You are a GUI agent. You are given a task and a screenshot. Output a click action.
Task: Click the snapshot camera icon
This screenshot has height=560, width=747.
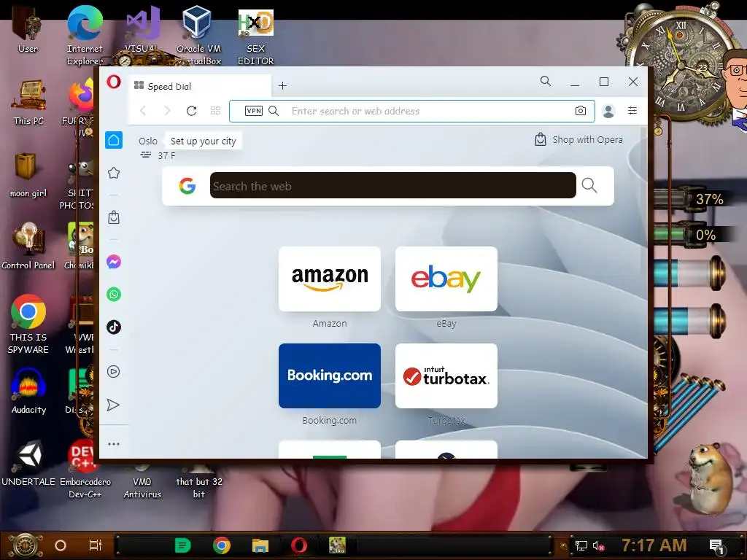tap(580, 111)
